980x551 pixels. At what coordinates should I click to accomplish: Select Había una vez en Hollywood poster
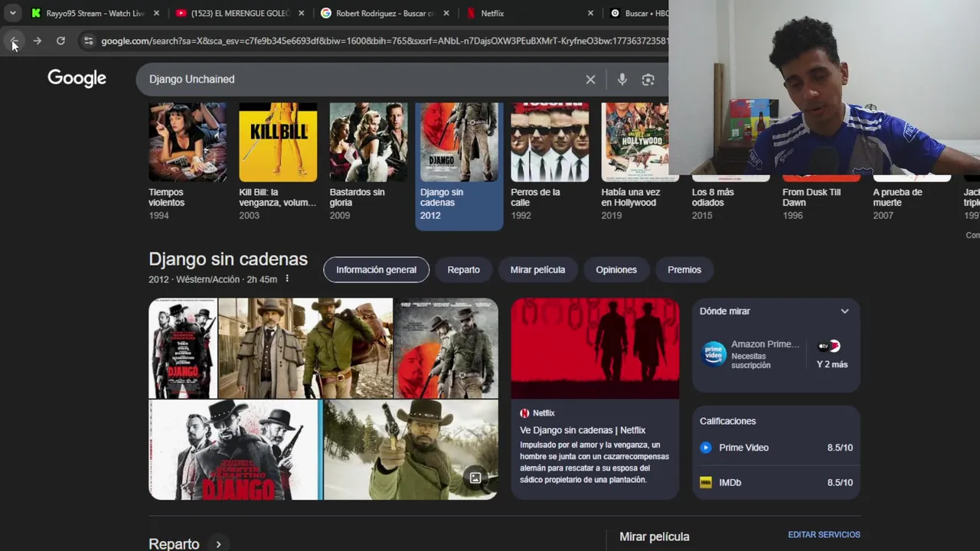click(635, 142)
